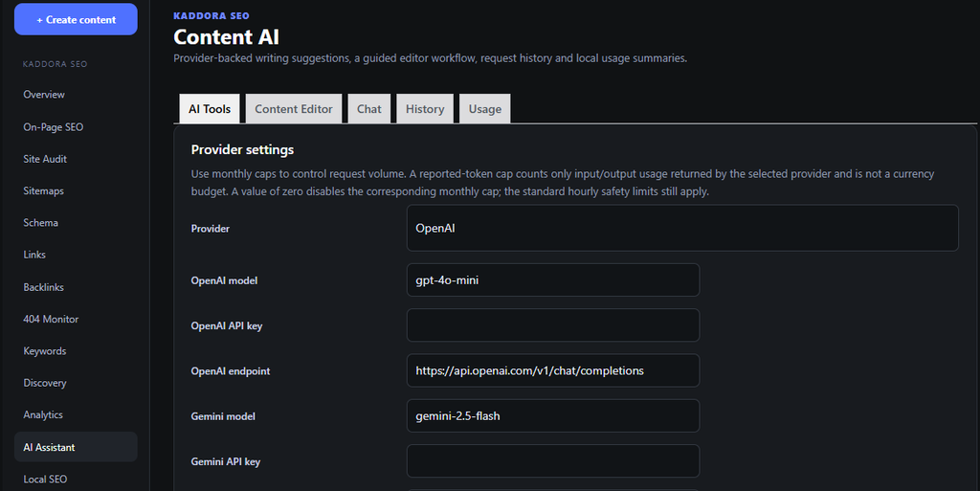Click the OpenAI model label
This screenshot has width=980, height=491.
coord(224,280)
